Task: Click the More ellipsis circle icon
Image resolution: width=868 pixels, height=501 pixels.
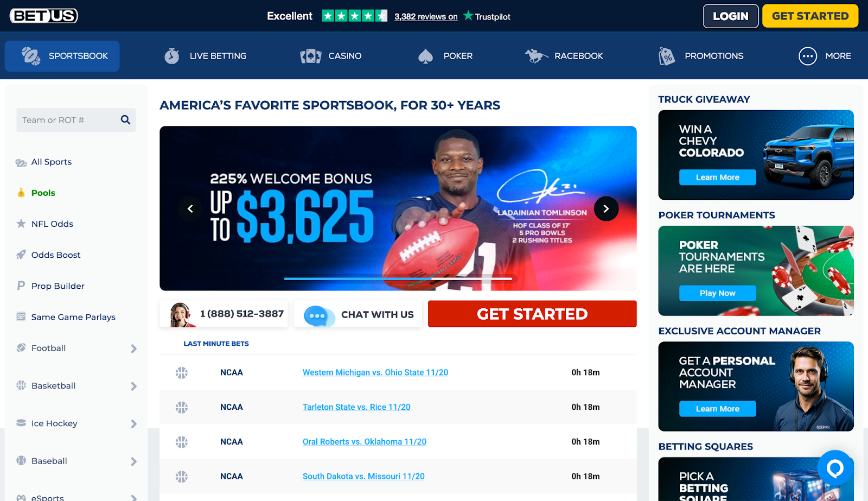Action: pos(808,56)
